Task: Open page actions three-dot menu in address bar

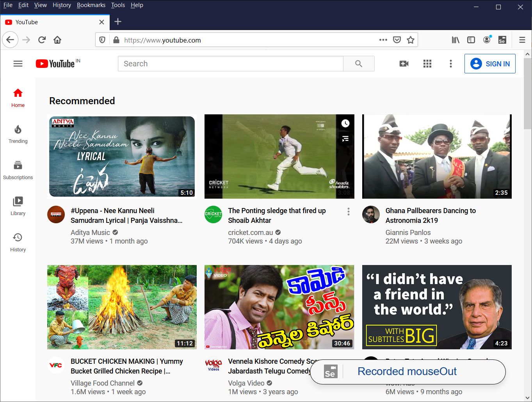Action: [383, 40]
